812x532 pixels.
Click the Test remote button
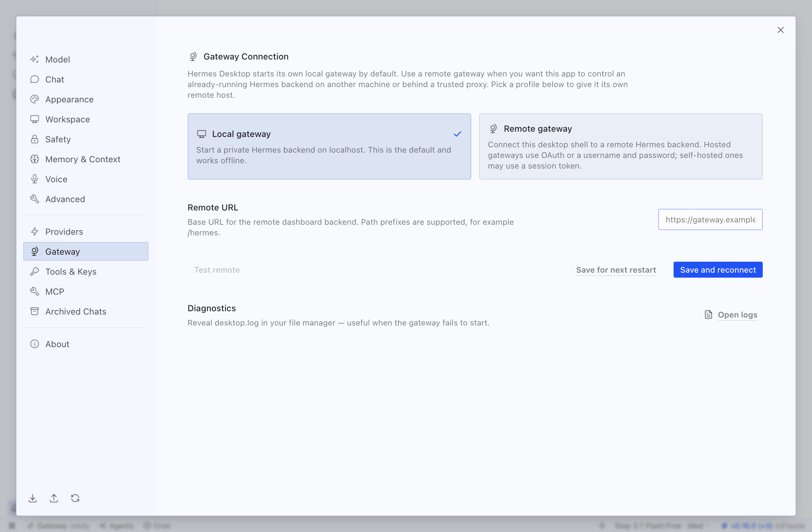[217, 270]
